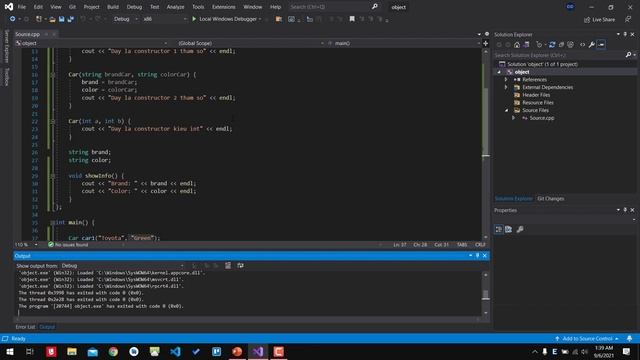Click the code editor vertical scrollbar
Viewport: 640px width, 360px height.
[486, 143]
